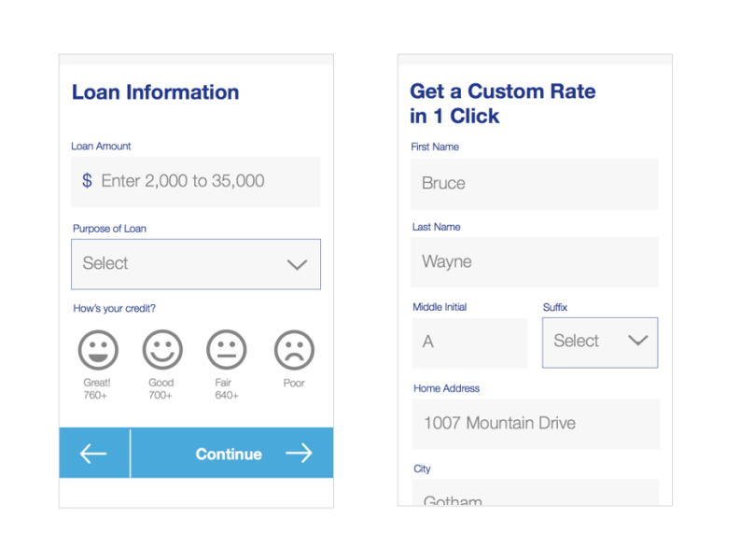The image size is (740, 560).
Task: Open the Purpose of Loan dropdown
Action: tap(196, 264)
